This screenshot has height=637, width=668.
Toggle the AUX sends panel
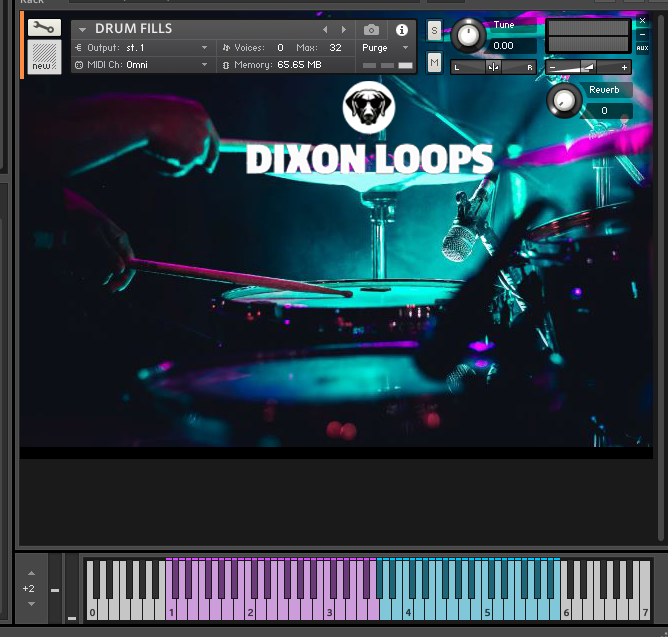click(x=642, y=48)
